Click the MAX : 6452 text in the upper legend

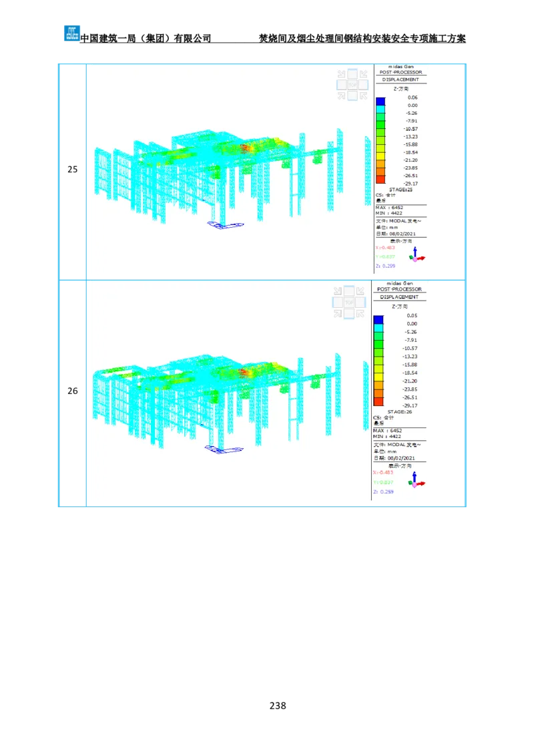click(x=388, y=208)
